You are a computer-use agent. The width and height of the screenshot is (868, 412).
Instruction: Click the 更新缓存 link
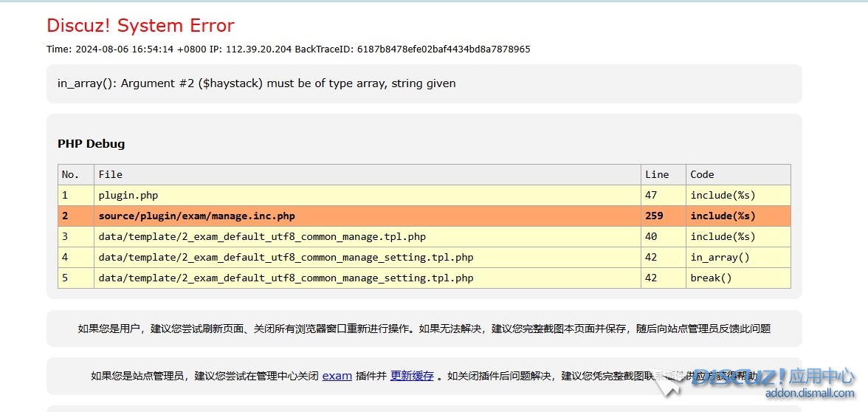point(412,375)
